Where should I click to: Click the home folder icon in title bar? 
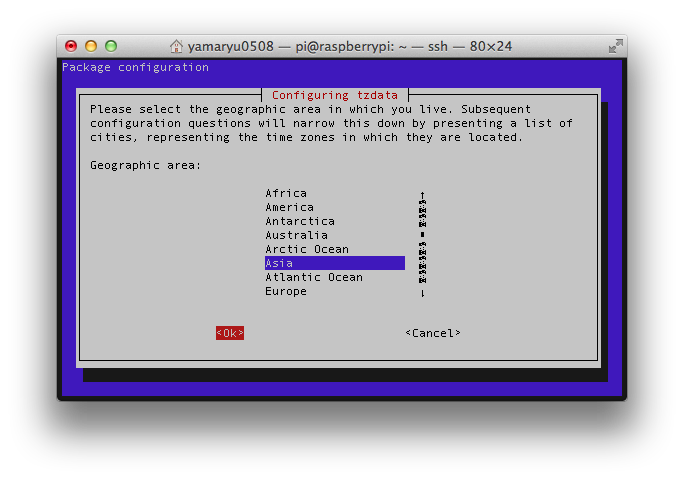click(x=176, y=46)
